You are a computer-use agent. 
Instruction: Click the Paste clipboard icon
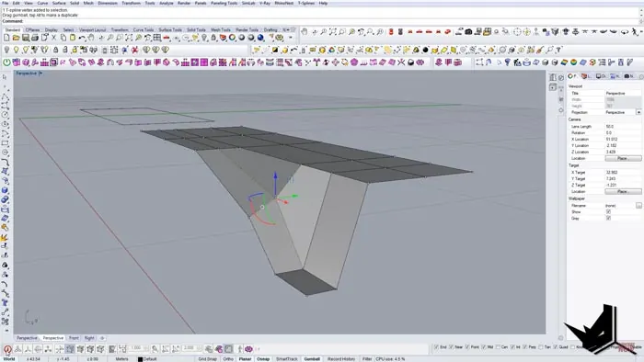(73, 38)
